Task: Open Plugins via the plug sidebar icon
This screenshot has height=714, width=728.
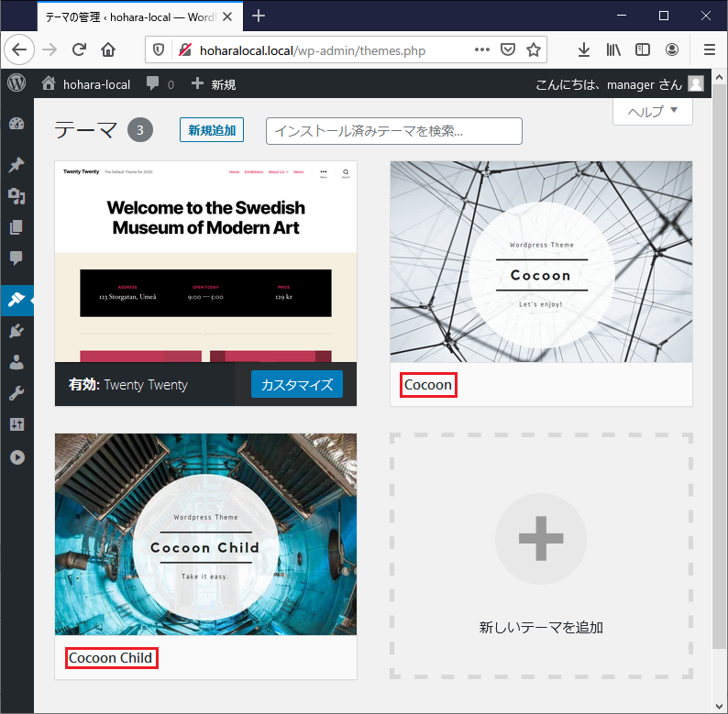Action: pyautogui.click(x=17, y=331)
